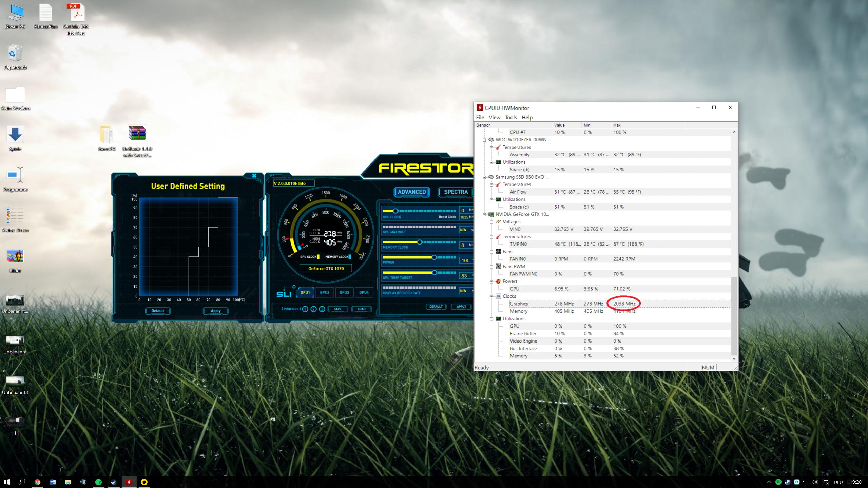Click the ADVANCED button in Firestorm
The height and width of the screenshot is (488, 868).
tap(411, 192)
